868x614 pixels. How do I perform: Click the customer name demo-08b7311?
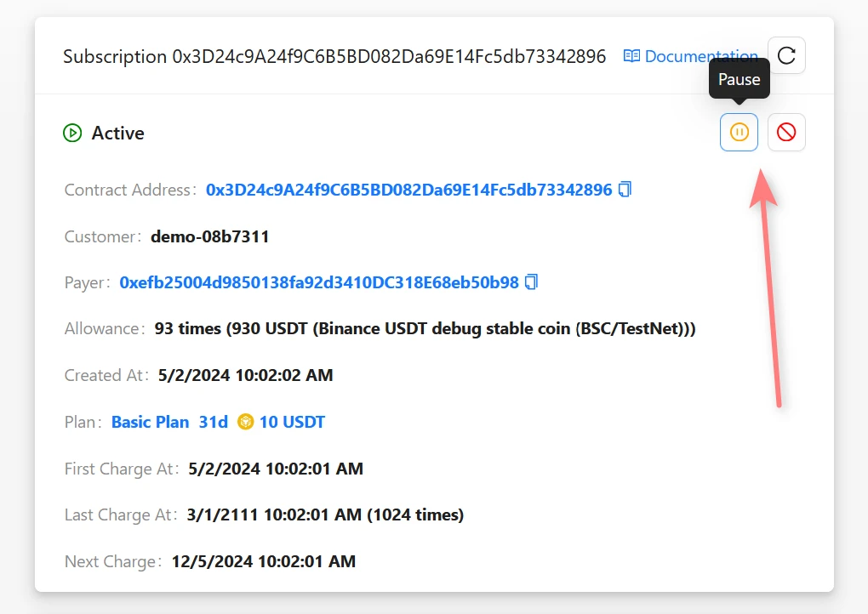[210, 236]
